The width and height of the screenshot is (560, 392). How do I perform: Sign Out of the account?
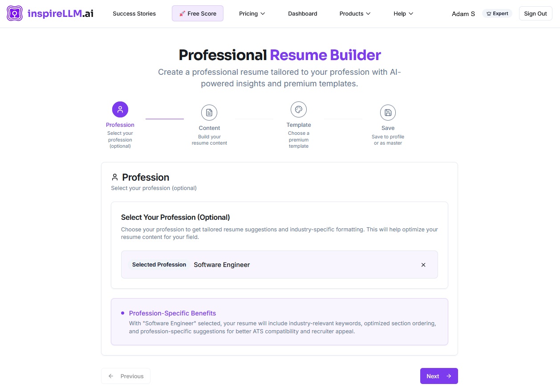click(x=535, y=13)
